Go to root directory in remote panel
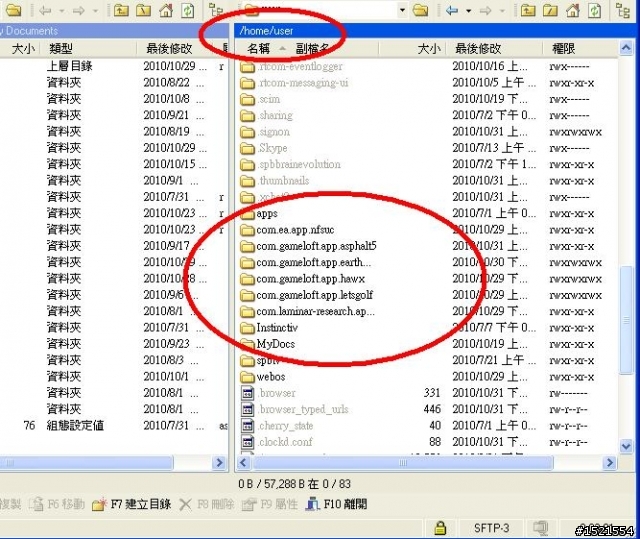This screenshot has height=539, width=640. coord(550,10)
